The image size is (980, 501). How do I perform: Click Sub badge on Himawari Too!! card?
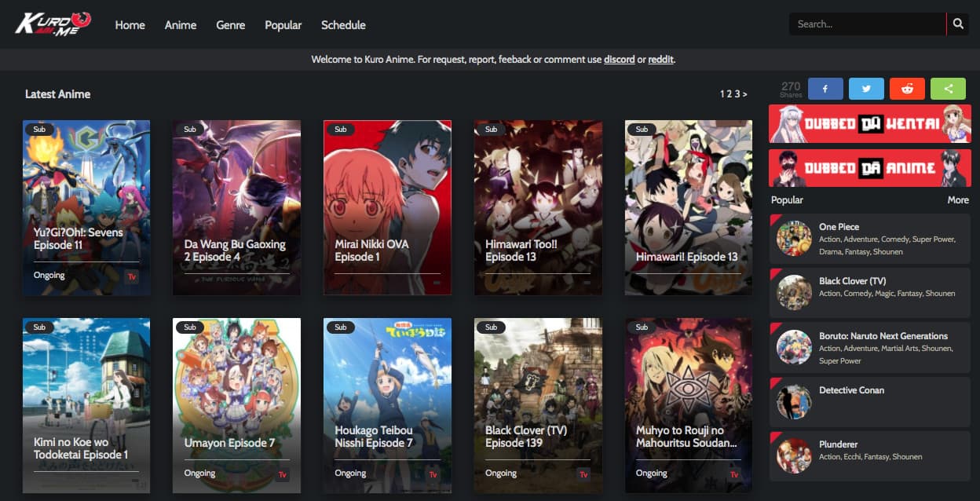tap(492, 130)
